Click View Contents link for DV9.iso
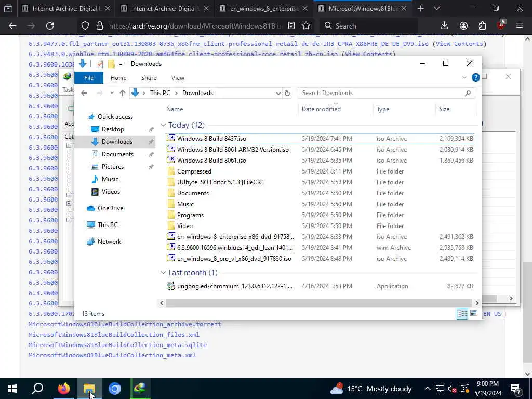Screen dimensions: 532x399 coord(459,44)
